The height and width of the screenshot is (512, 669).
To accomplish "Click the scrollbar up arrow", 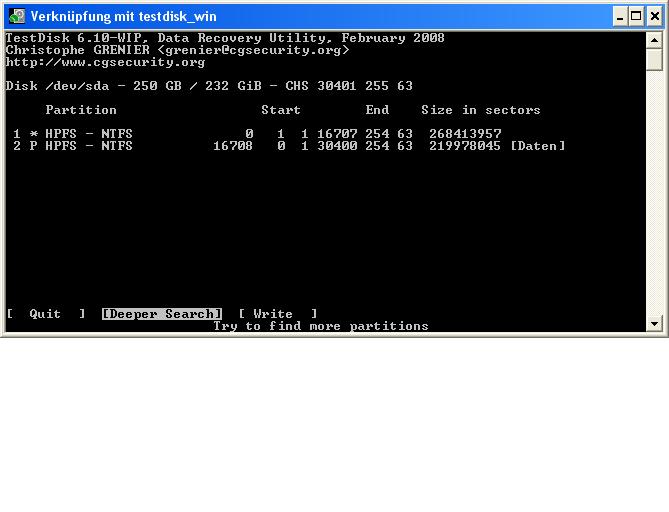I will pos(654,41).
